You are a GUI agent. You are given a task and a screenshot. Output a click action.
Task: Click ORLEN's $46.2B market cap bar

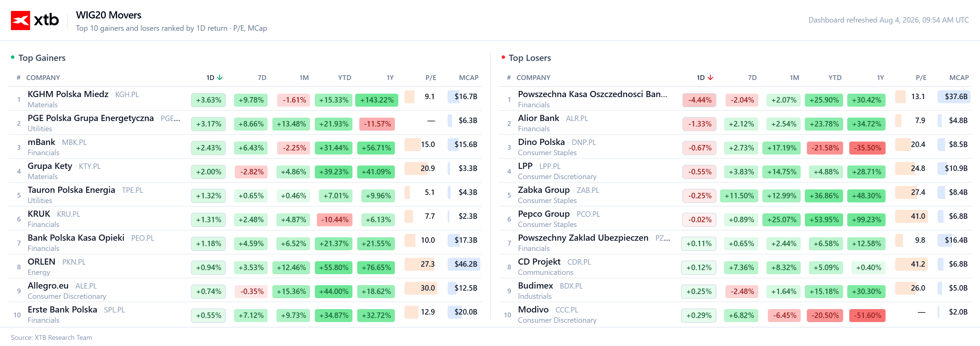tap(464, 264)
